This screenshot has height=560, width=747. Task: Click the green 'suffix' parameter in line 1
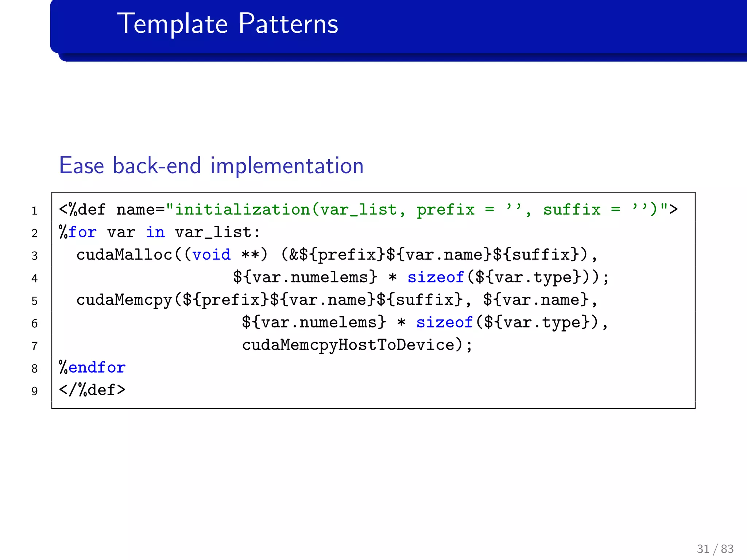click(x=572, y=210)
